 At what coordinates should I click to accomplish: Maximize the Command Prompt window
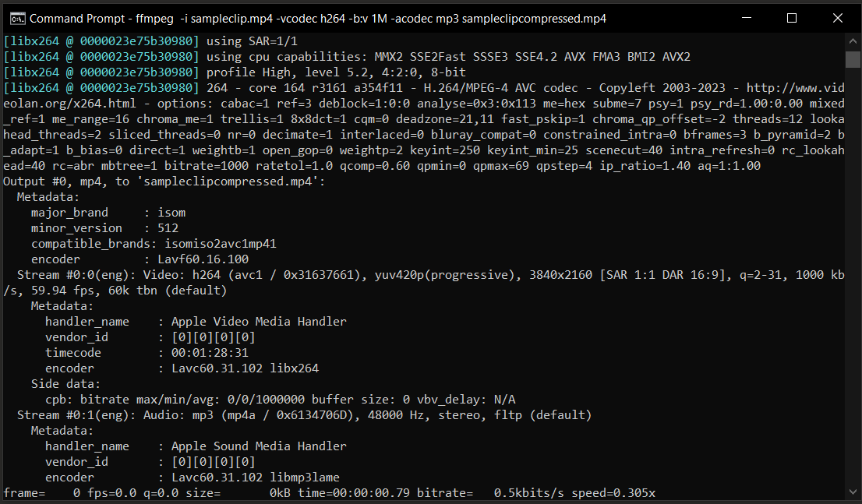(x=792, y=18)
